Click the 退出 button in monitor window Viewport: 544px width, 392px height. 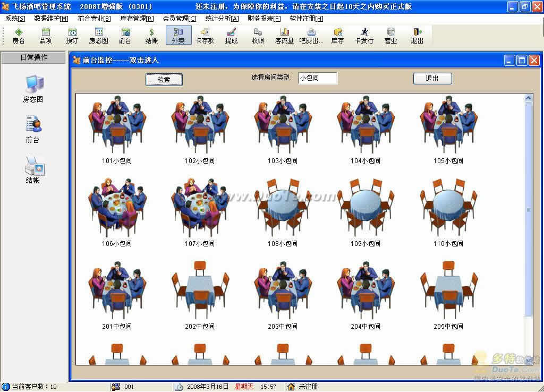click(x=432, y=79)
